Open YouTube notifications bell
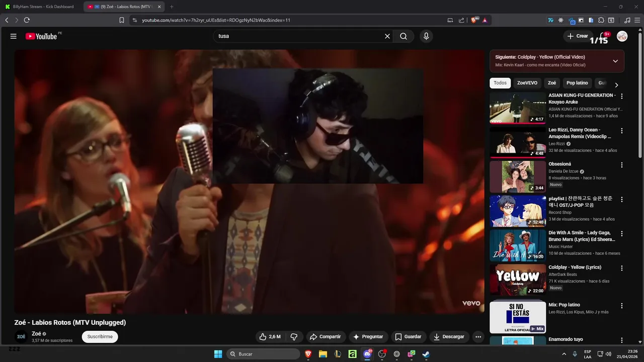Image resolution: width=644 pixels, height=362 pixels. click(x=604, y=36)
